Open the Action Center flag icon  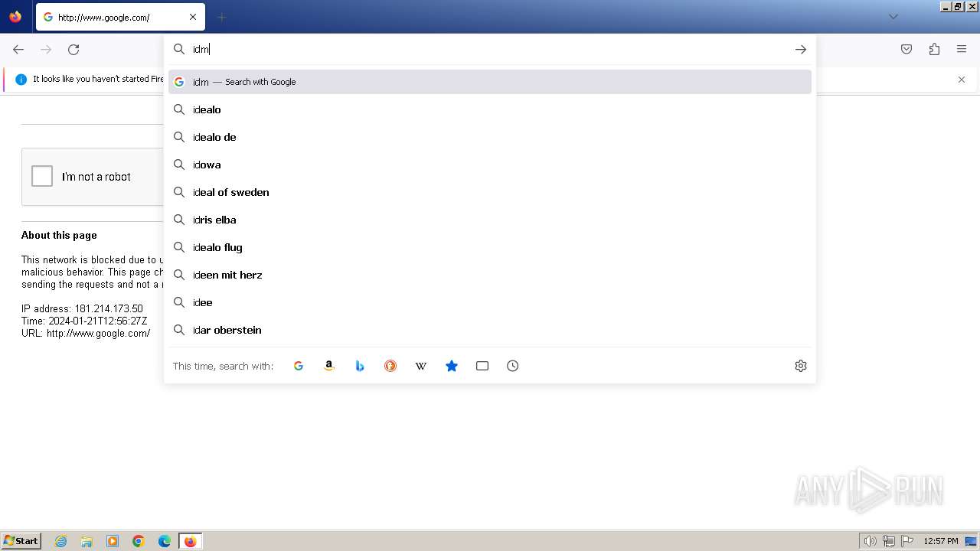tap(907, 541)
